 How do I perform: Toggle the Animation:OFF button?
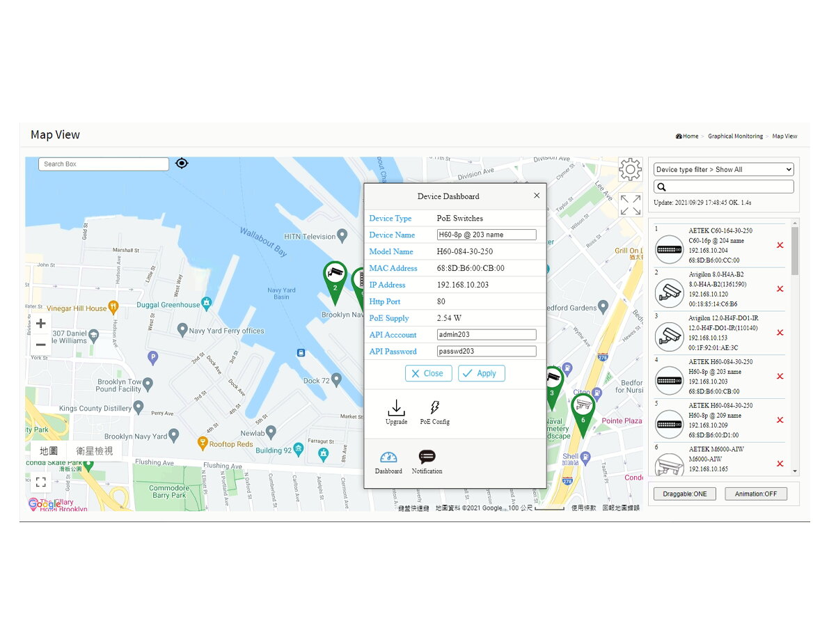pos(755,494)
